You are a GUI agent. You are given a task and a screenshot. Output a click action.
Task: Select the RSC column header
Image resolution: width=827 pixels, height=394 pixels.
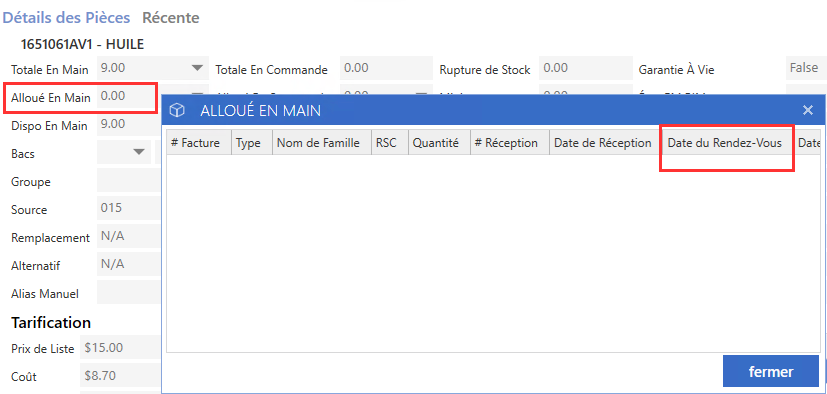(390, 142)
